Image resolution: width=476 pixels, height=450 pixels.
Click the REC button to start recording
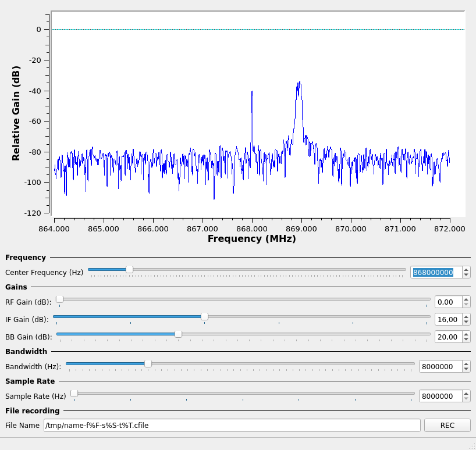tap(447, 426)
